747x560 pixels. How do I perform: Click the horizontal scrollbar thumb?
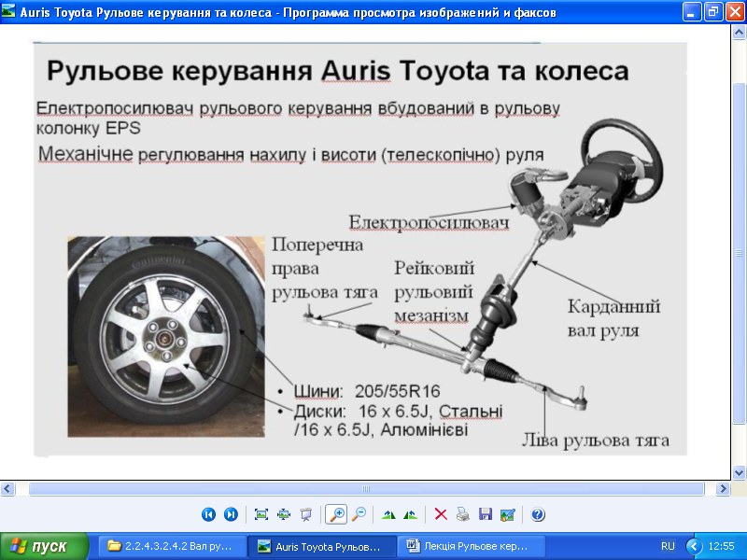(x=366, y=488)
